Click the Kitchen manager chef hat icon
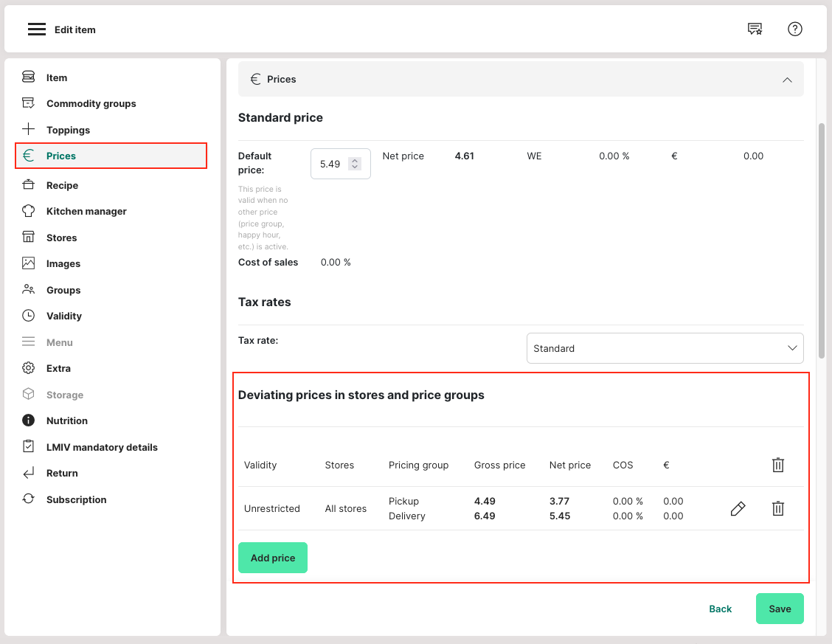The image size is (832, 644). [x=28, y=211]
